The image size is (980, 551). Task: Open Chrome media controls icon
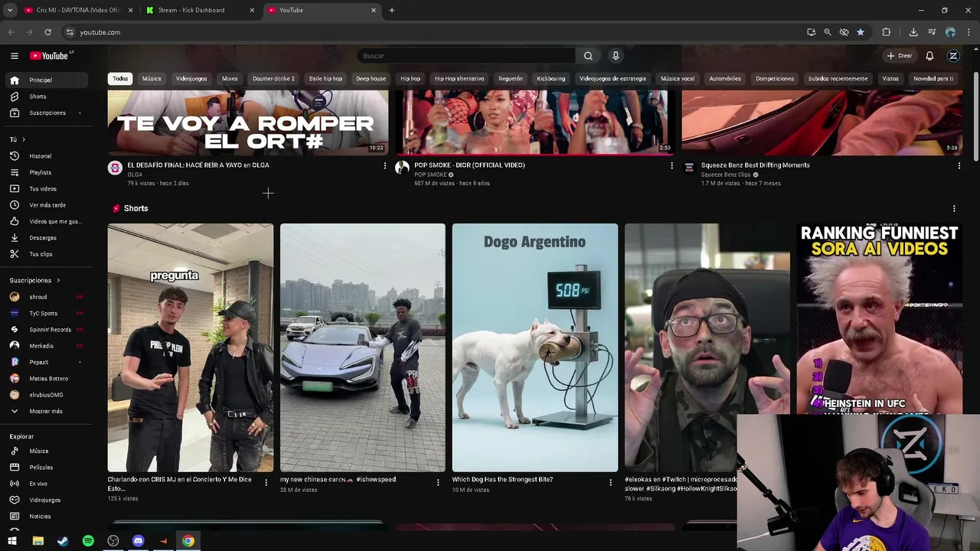pos(932,32)
